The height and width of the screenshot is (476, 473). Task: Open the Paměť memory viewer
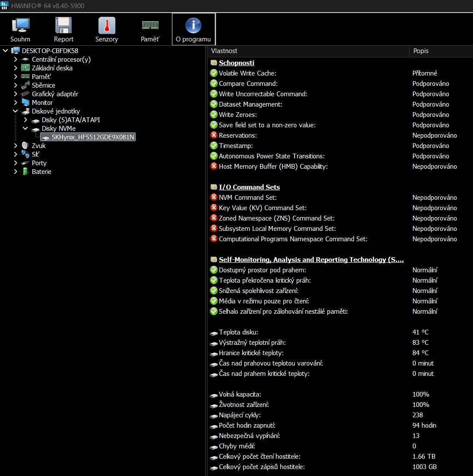150,29
